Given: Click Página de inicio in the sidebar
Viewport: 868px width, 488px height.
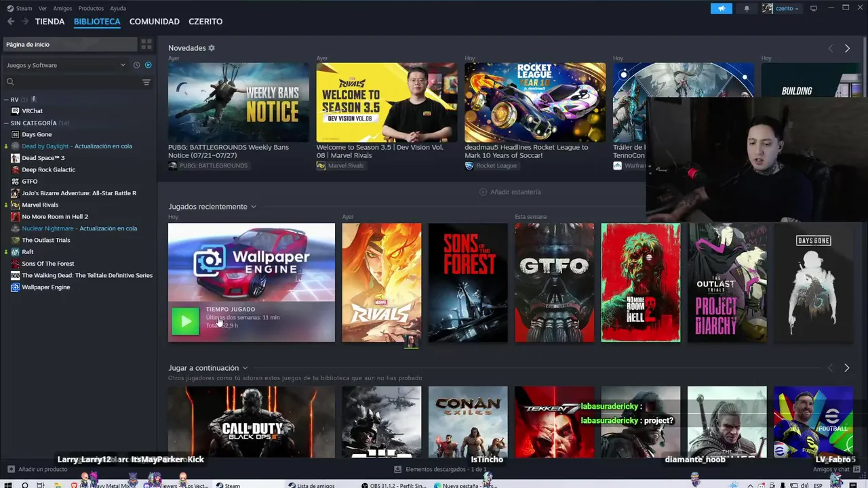Looking at the screenshot, I should coord(70,44).
